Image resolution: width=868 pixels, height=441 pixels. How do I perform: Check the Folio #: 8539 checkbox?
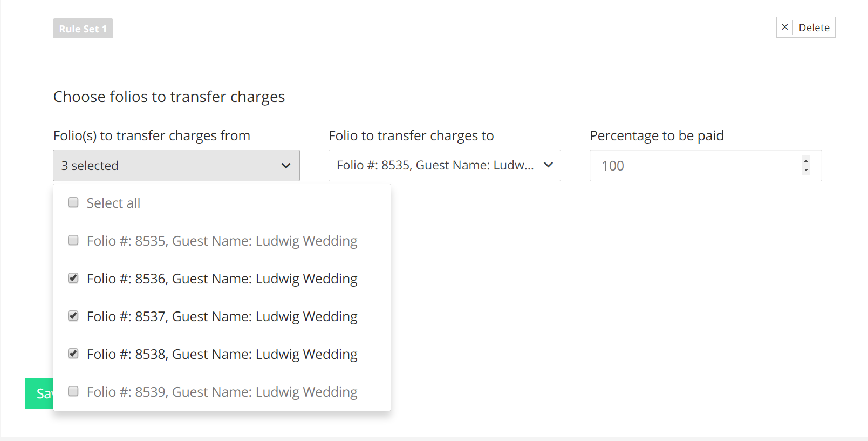tap(73, 391)
